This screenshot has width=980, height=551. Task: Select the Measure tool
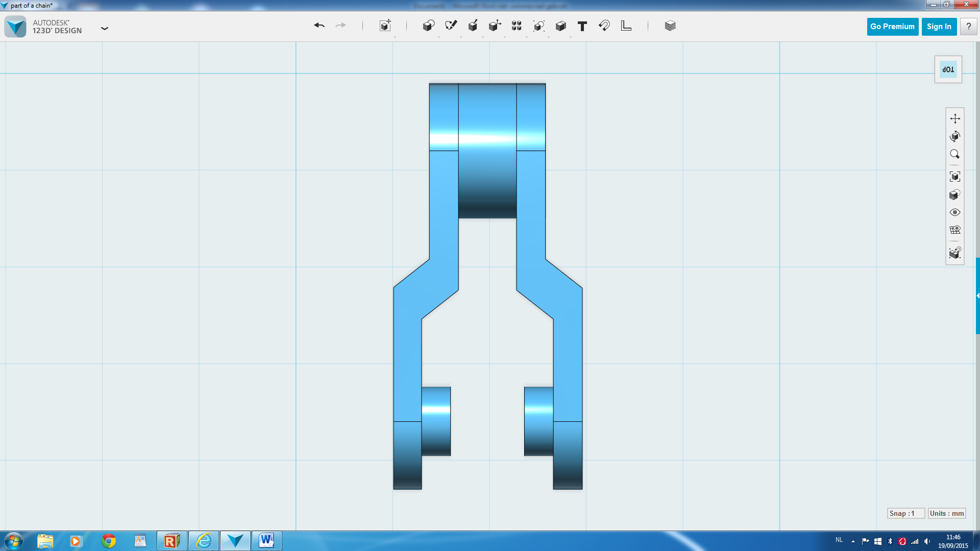click(x=626, y=26)
